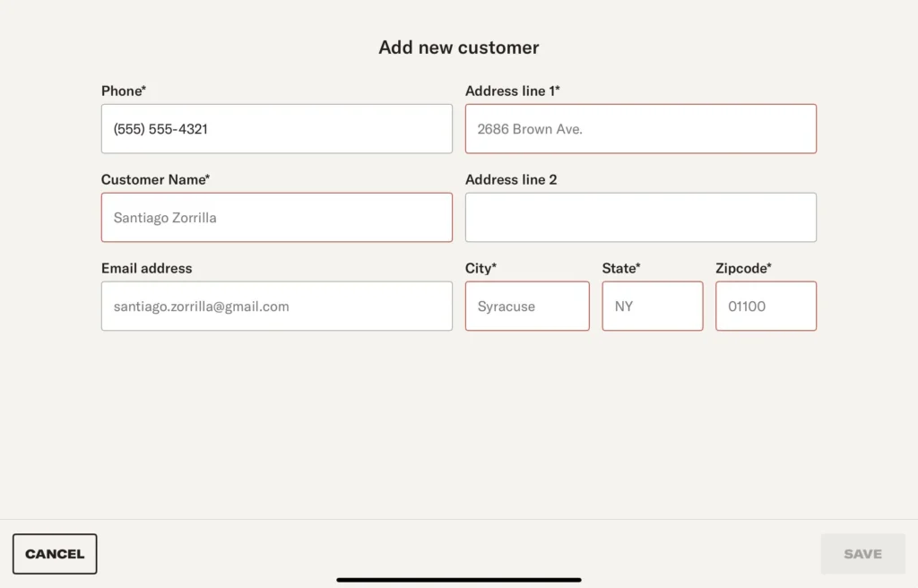The height and width of the screenshot is (588, 918).
Task: Select the City input box
Action: pyautogui.click(x=527, y=307)
